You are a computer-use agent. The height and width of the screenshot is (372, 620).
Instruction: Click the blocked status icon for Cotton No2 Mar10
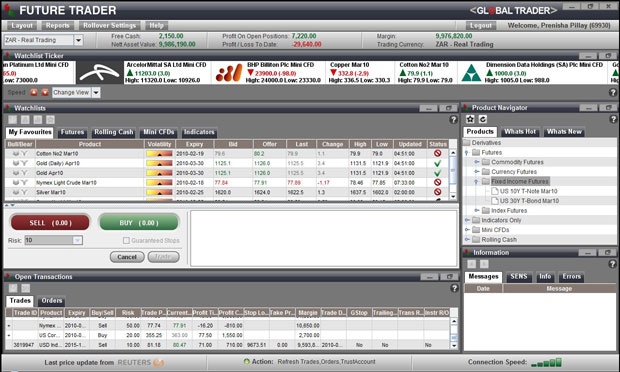(437, 153)
